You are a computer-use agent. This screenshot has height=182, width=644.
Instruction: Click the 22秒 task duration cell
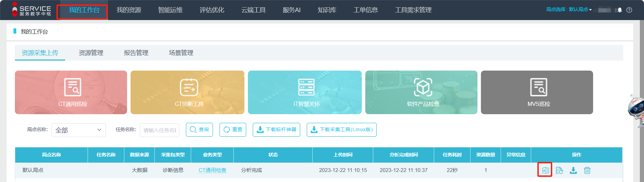[452, 170]
